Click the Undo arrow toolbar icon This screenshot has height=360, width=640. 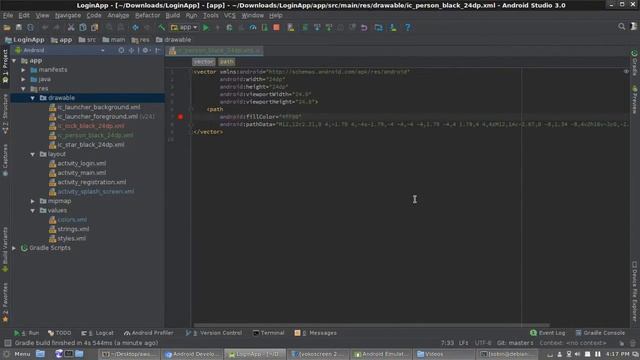coord(364,27)
